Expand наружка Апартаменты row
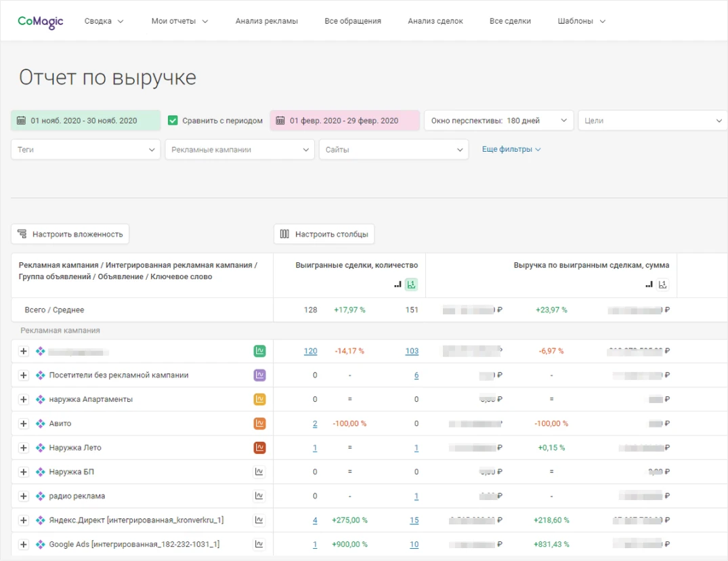Viewport: 728px width, 561px height. tap(23, 399)
